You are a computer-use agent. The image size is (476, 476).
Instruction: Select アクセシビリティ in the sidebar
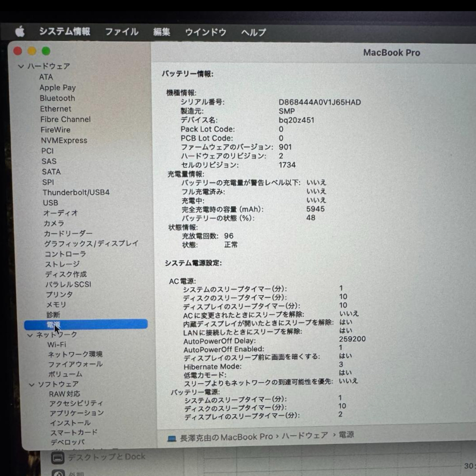pyautogui.click(x=76, y=403)
